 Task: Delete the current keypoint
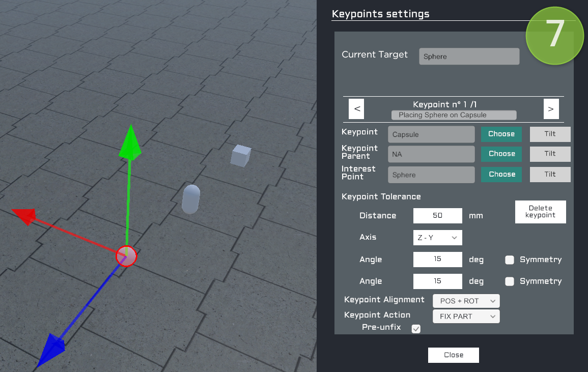point(540,212)
